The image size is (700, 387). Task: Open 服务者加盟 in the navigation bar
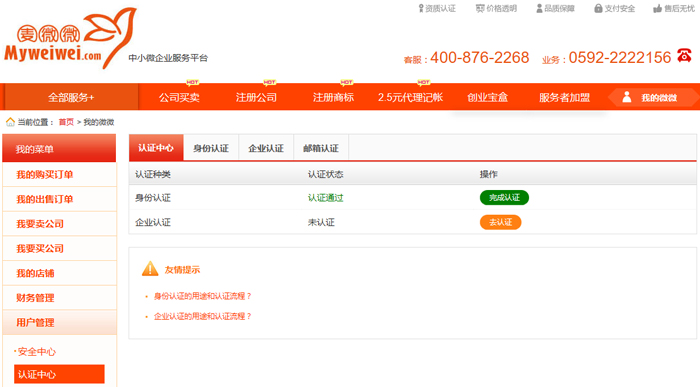click(x=564, y=97)
